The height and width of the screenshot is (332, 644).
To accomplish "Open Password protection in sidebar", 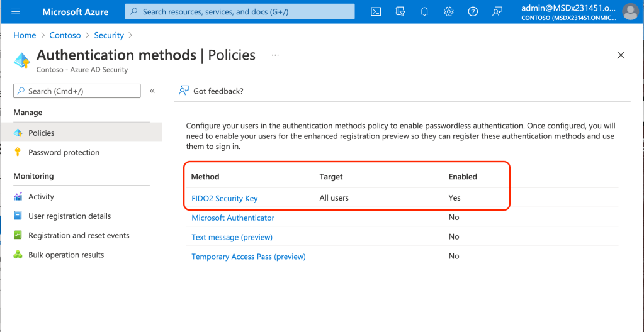I will pyautogui.click(x=64, y=152).
